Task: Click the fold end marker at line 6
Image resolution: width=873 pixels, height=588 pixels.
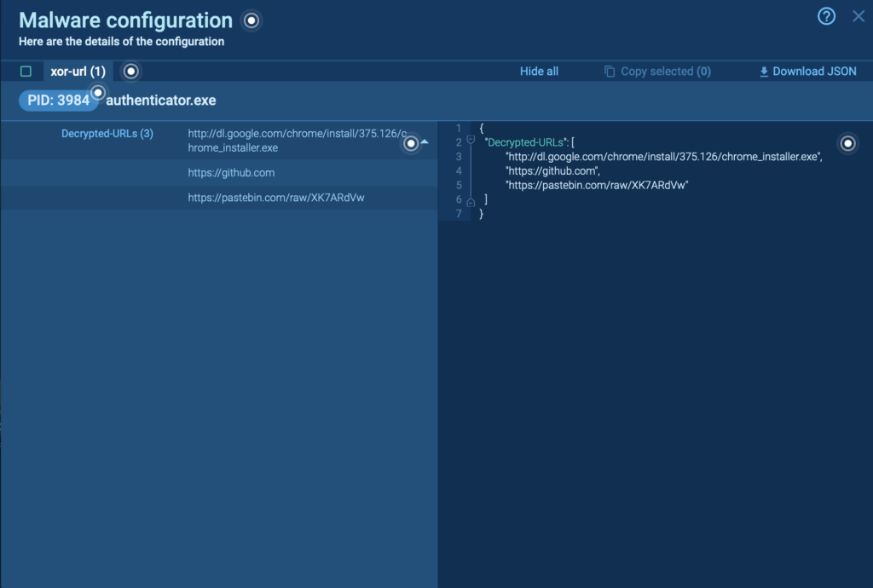Action: pos(471,200)
